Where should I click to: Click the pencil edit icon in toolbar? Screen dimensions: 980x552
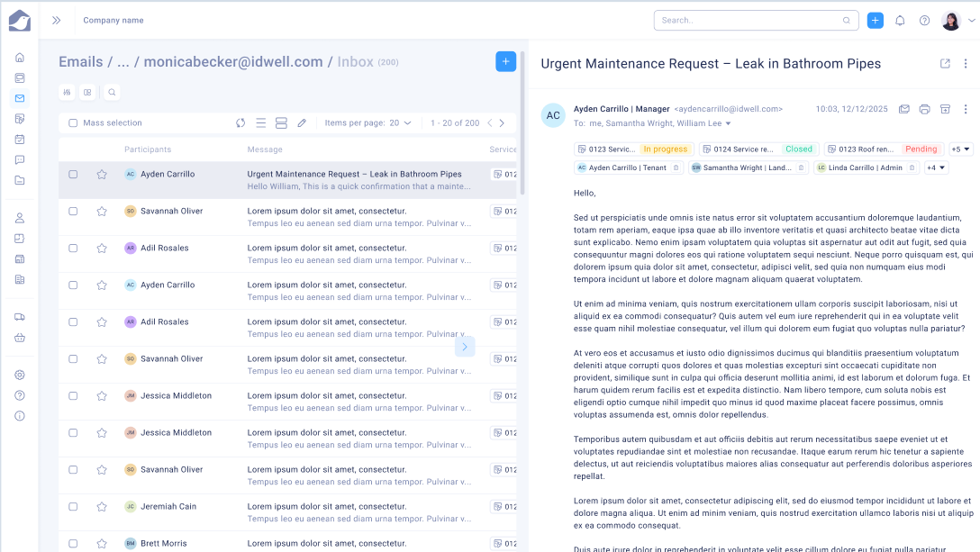point(302,122)
